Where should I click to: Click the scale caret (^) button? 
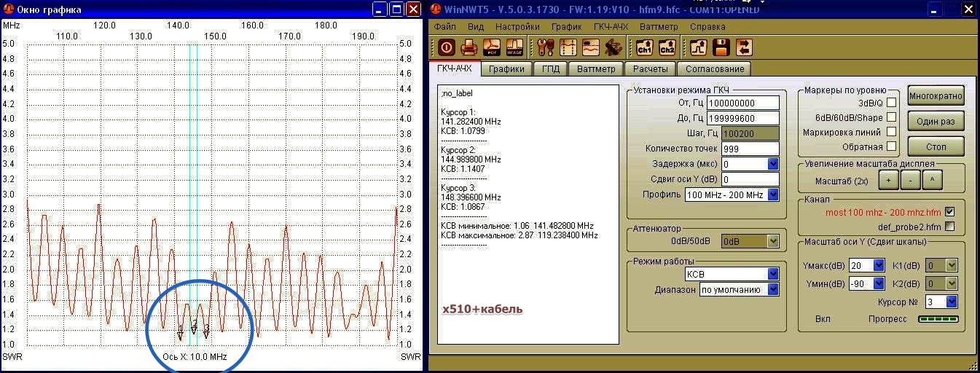[932, 180]
